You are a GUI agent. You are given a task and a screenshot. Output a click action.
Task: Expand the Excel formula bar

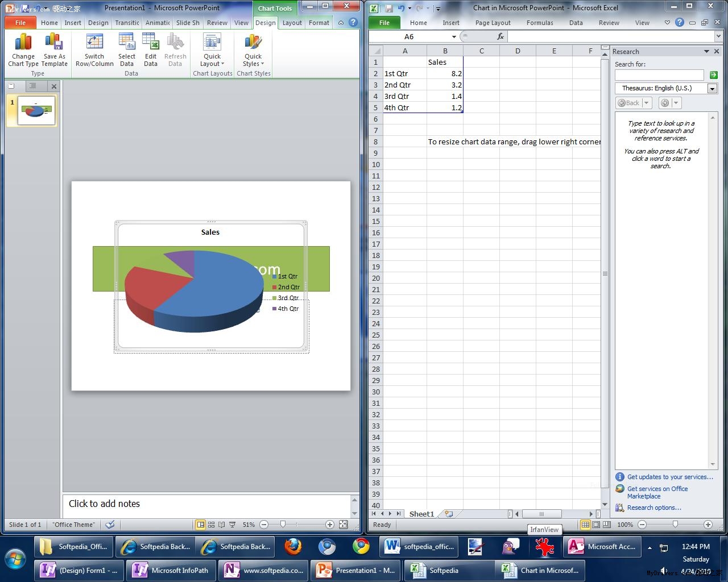[x=718, y=36]
